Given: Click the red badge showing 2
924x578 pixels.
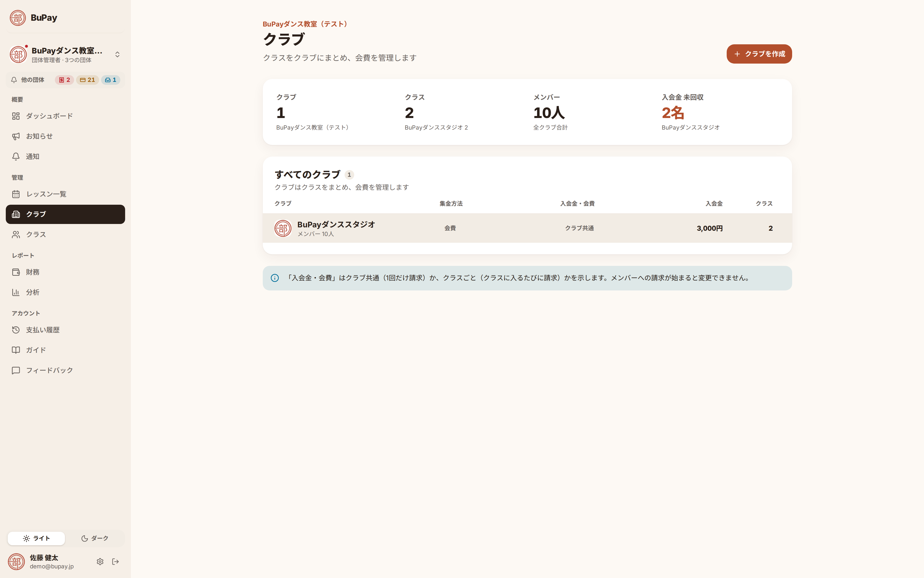Looking at the screenshot, I should [x=64, y=80].
